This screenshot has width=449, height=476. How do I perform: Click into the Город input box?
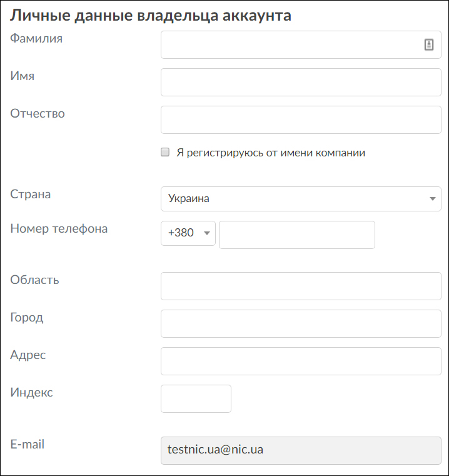pos(301,324)
